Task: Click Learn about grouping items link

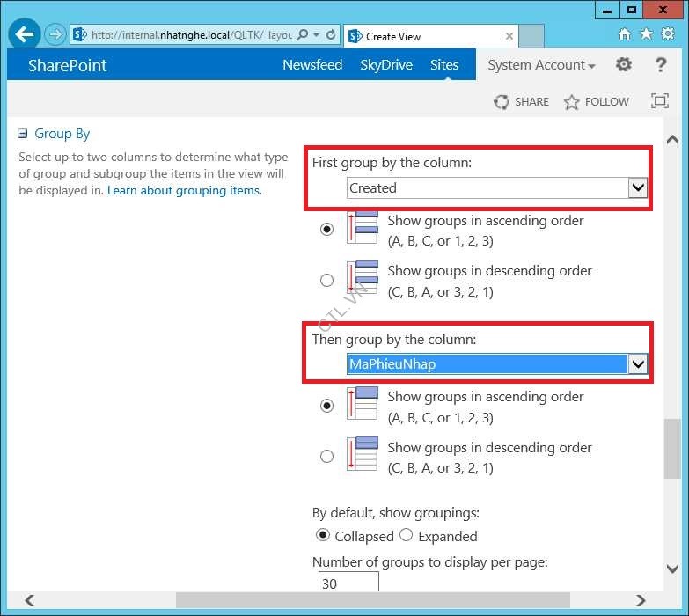Action: pos(184,190)
